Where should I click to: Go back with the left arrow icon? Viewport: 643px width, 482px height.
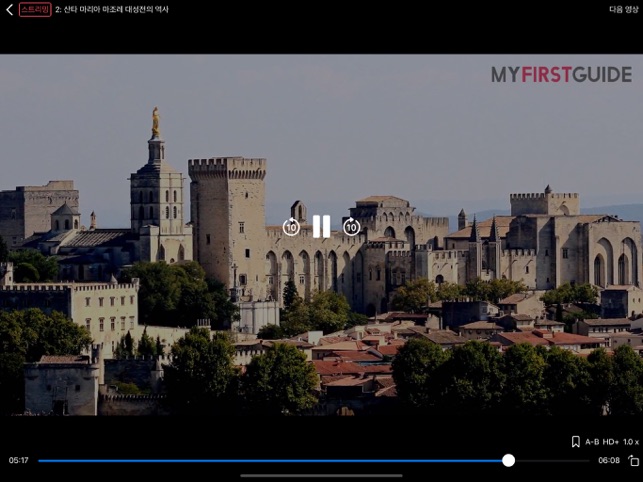click(9, 9)
